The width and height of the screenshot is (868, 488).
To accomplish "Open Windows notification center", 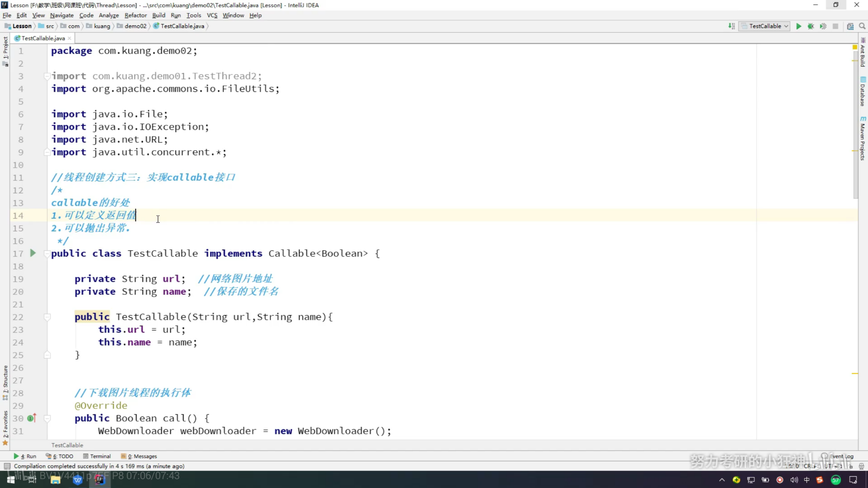I will point(853,480).
